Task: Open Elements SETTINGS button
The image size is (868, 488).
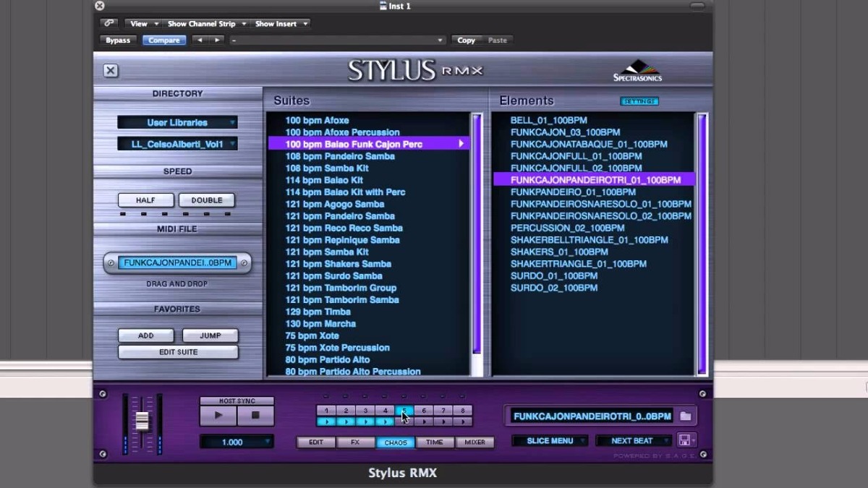Action: (x=639, y=101)
